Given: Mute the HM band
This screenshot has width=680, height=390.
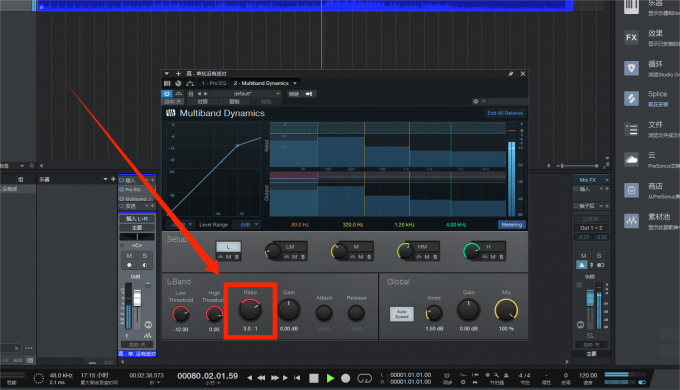Looking at the screenshot, I should tap(427, 257).
